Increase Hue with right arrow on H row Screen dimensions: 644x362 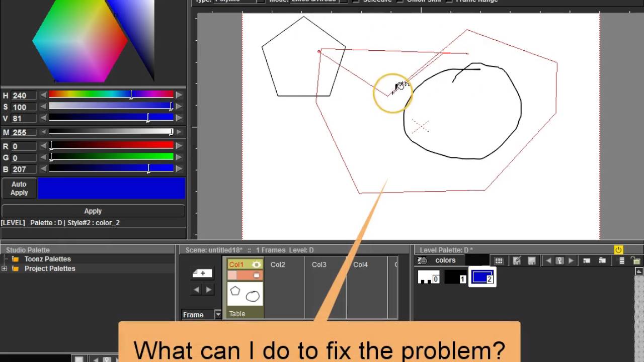click(x=179, y=95)
